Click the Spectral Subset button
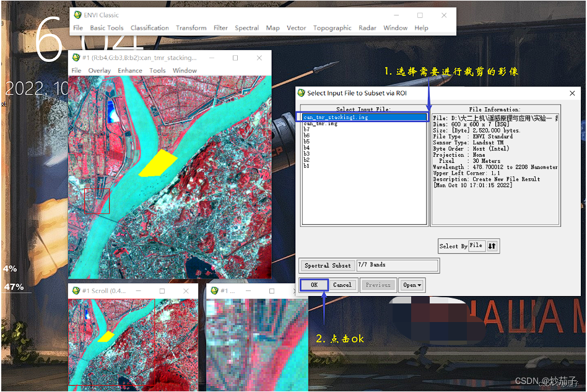 [328, 266]
